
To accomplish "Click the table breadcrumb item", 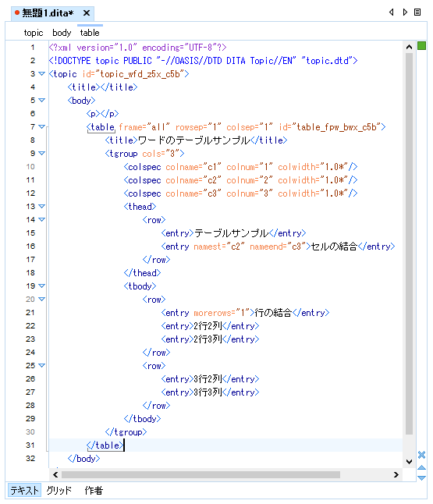I will 90,33.
